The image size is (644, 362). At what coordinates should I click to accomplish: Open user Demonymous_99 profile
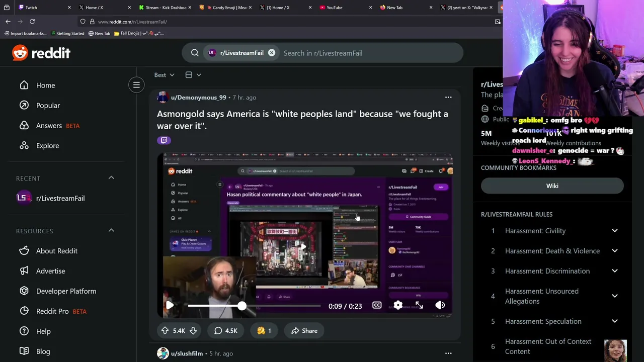pos(198,98)
